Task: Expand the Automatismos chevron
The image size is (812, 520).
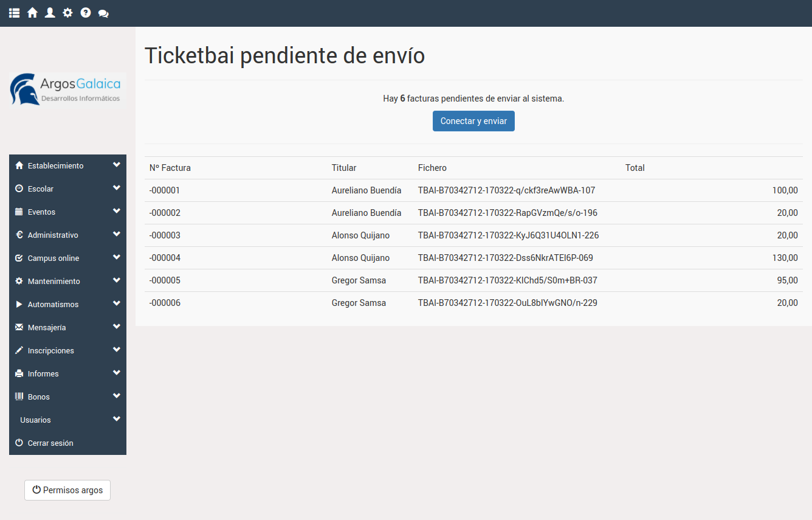Action: (x=117, y=303)
